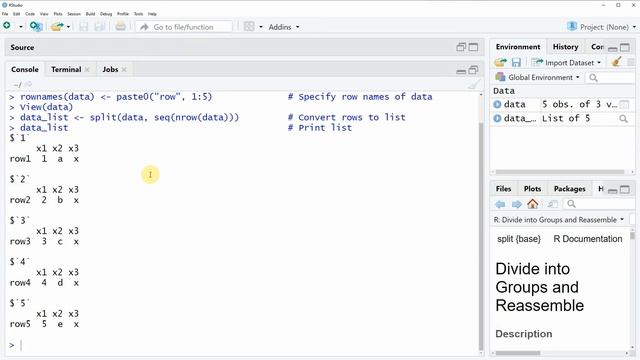Viewport: 640px width, 360px height.
Task: Click the Environment pane horizontal scrollbar
Action: 560,172
